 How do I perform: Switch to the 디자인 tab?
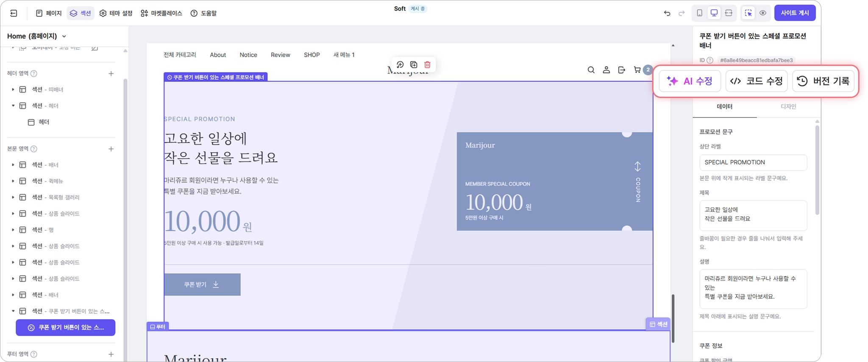(x=788, y=107)
